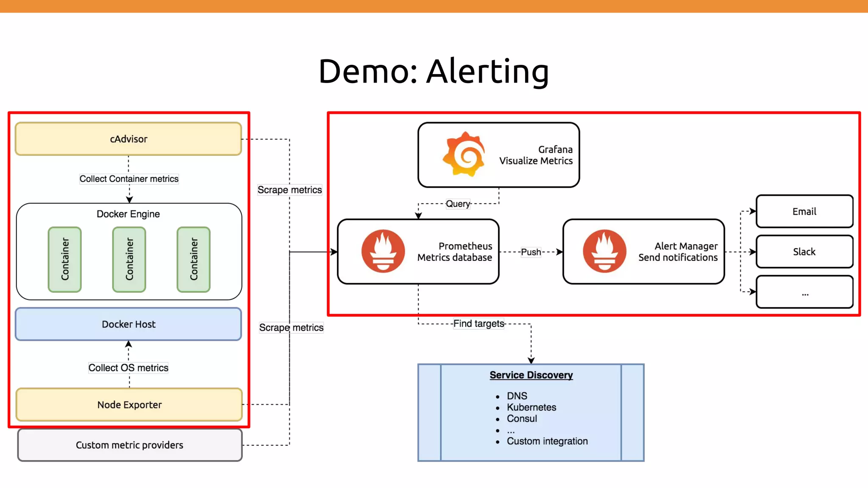The image size is (868, 488).
Task: Click the ellipsis notification box below Slack
Action: [x=804, y=292]
